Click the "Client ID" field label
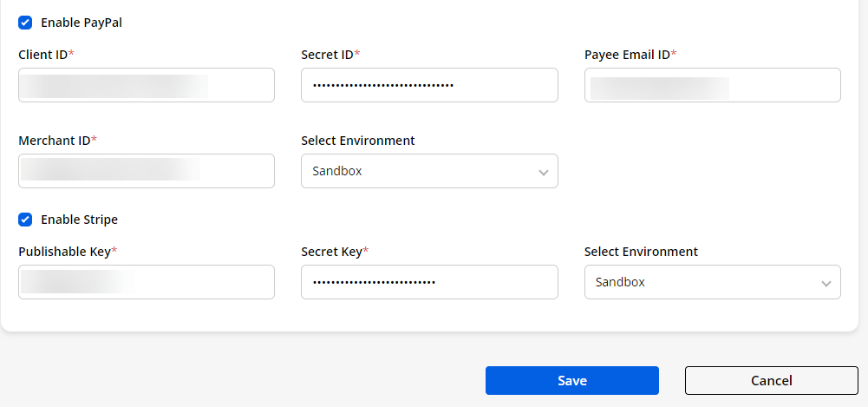868x407 pixels. 43,55
